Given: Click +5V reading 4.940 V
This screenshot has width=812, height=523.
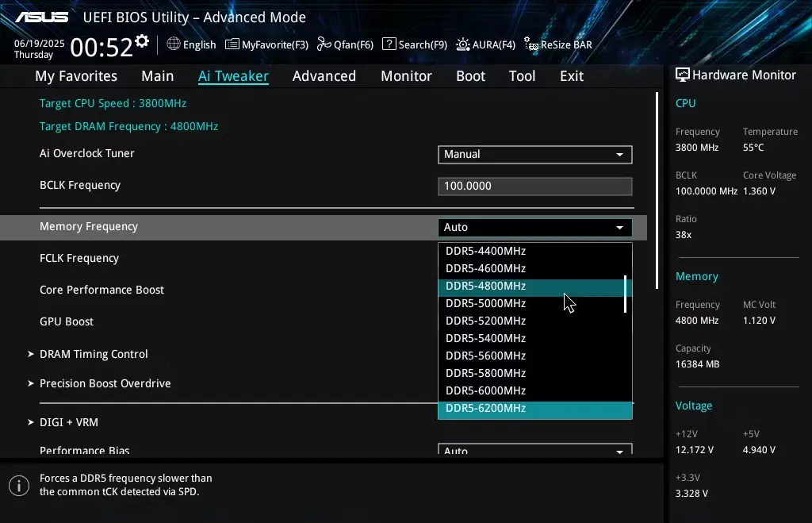Looking at the screenshot, I should click(x=759, y=450).
